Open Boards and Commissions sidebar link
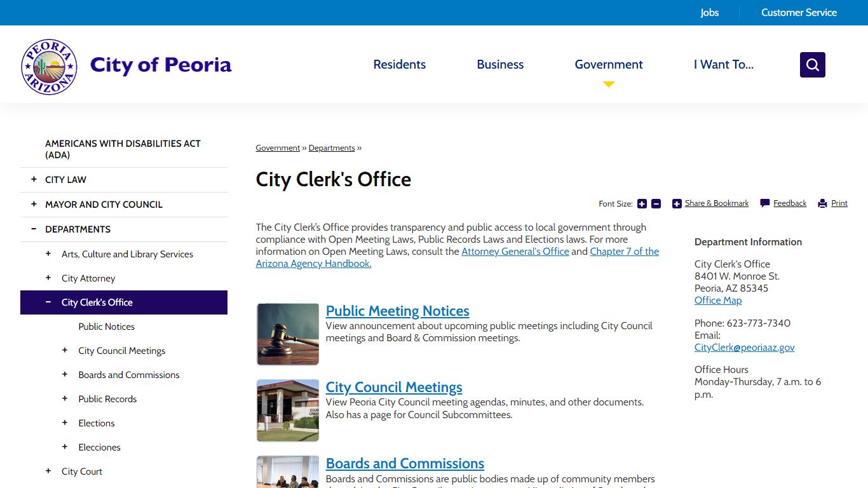 pos(129,375)
